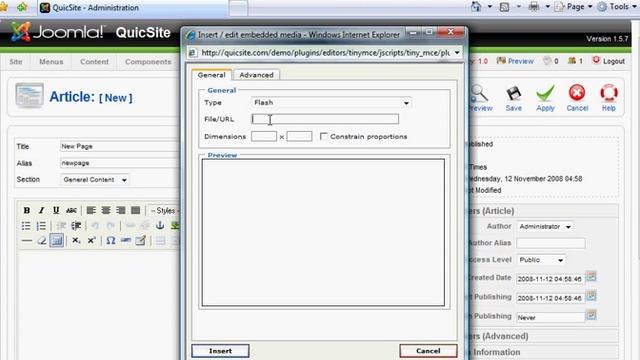640x360 pixels.
Task: Click the highlighted embedded media toolbar icon
Action: [57, 240]
